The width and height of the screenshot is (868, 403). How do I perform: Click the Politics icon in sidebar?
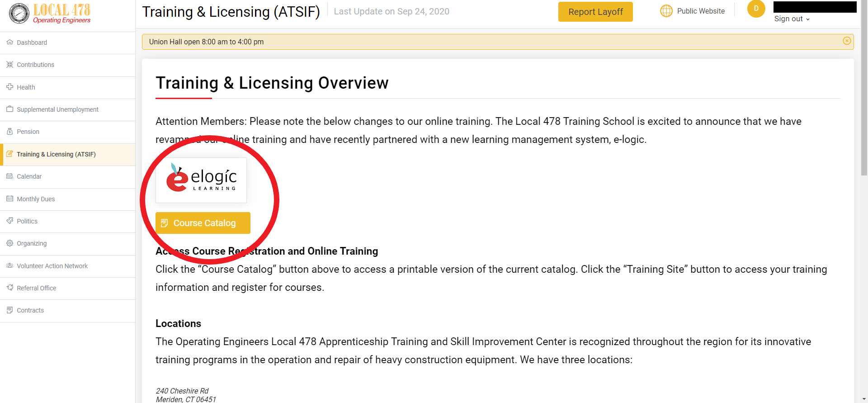coord(9,221)
